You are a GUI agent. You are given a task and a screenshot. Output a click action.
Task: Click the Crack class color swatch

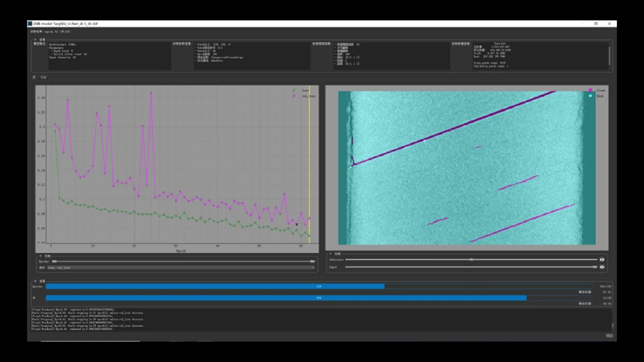[590, 91]
